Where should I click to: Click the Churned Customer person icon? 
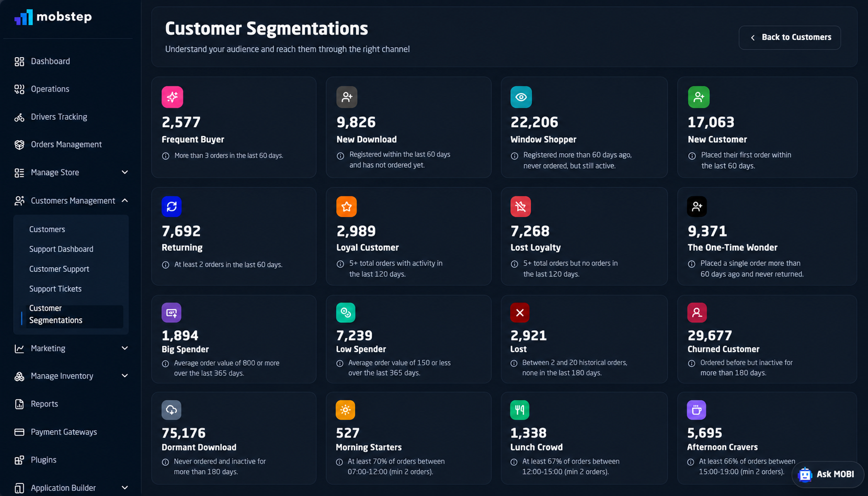click(697, 312)
